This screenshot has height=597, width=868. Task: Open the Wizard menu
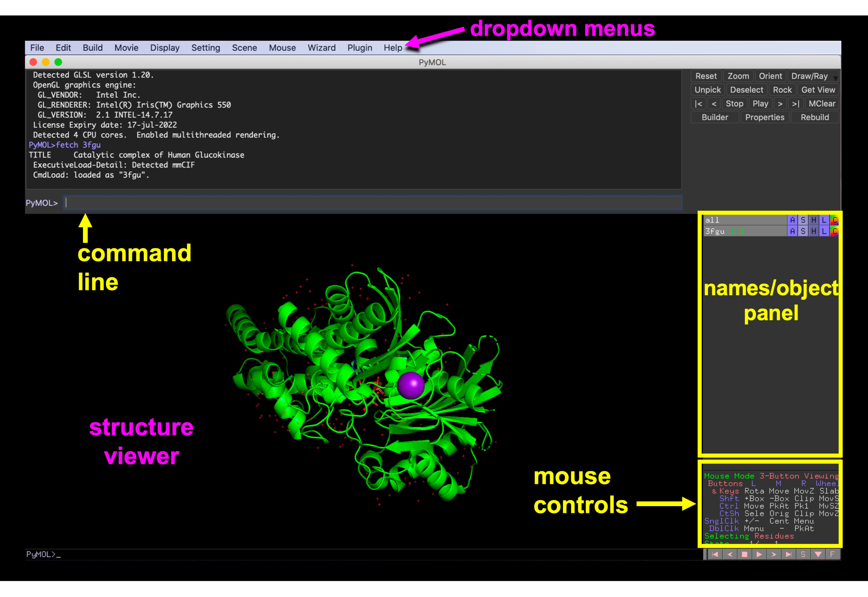click(x=321, y=48)
